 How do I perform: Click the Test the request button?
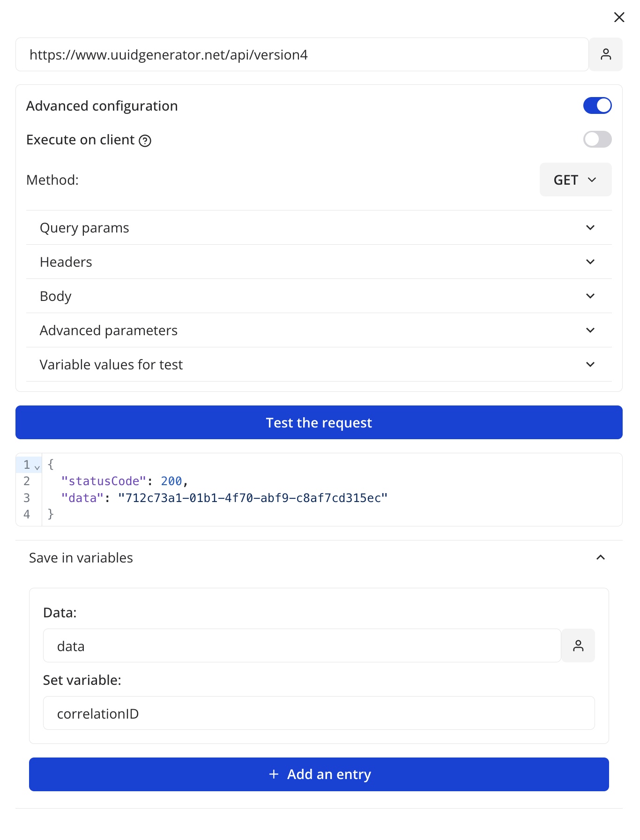(x=319, y=422)
